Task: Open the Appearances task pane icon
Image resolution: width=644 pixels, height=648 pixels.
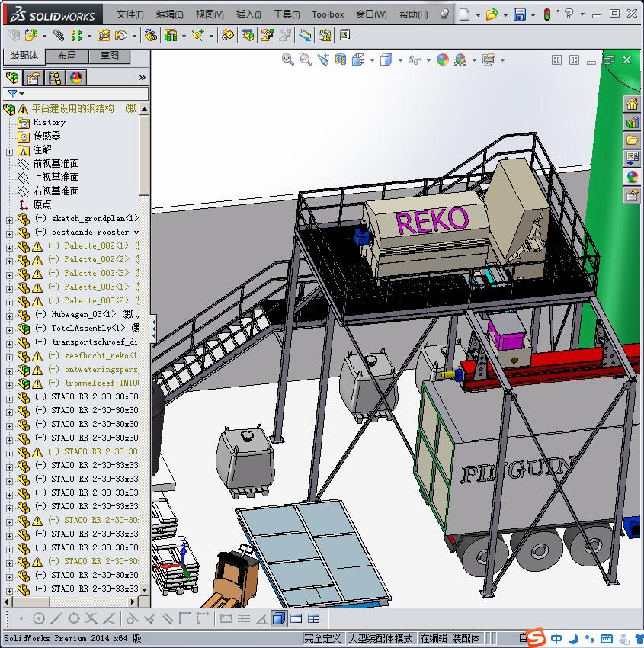Action: [x=632, y=177]
